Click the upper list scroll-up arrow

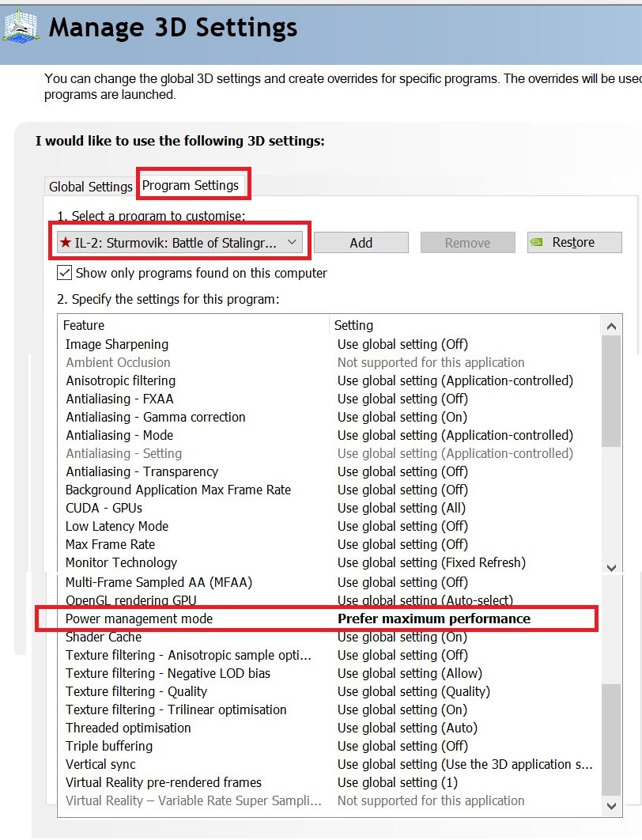tap(611, 326)
